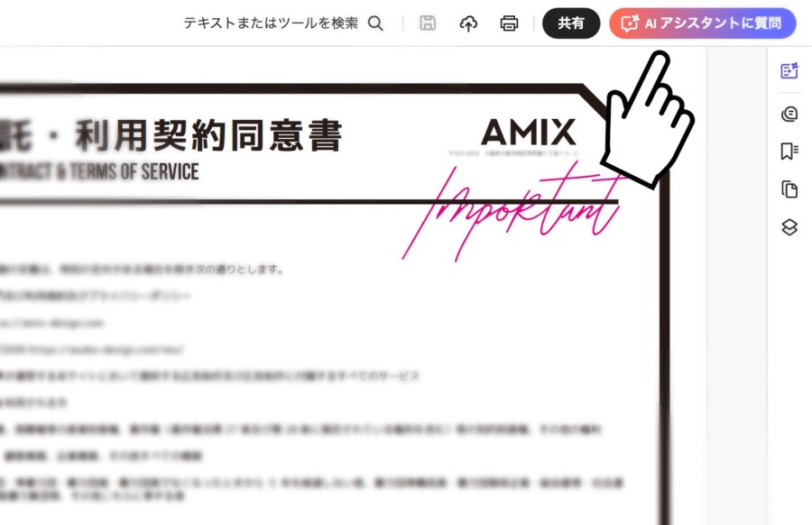Open the comments panel icon
The image size is (812, 525).
coord(789,114)
